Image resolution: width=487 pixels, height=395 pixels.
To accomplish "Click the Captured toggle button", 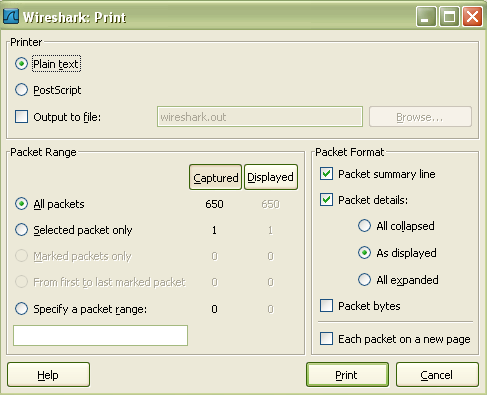I will 215,177.
